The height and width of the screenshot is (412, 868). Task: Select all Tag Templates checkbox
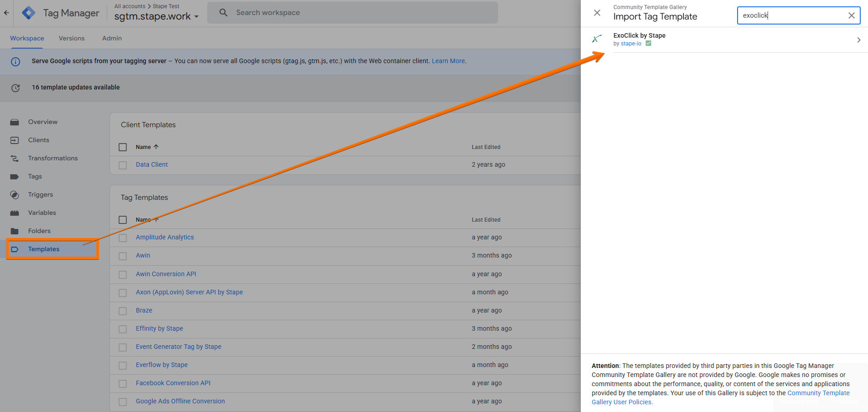pos(123,220)
